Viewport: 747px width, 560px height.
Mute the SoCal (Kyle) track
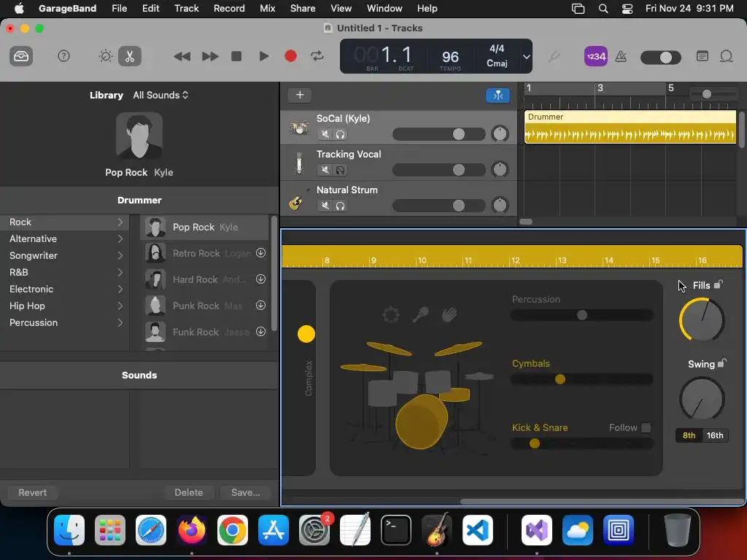click(x=325, y=134)
